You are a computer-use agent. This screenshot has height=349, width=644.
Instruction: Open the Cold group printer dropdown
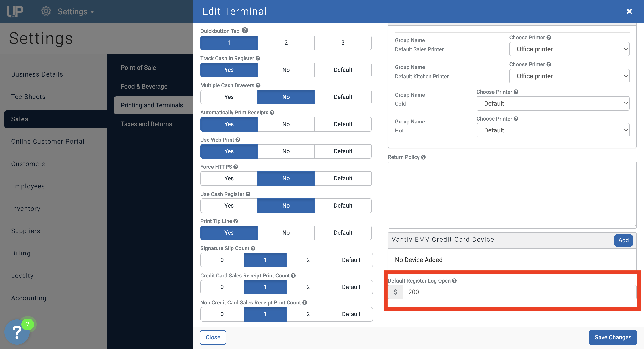553,103
